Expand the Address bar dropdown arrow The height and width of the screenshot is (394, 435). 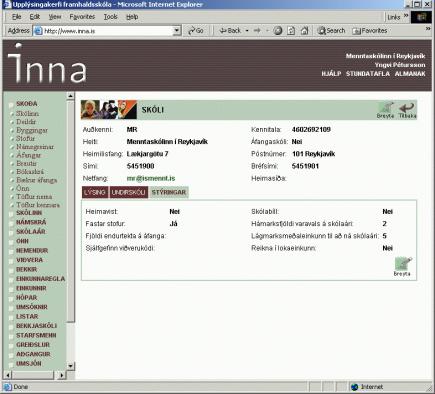click(177, 31)
